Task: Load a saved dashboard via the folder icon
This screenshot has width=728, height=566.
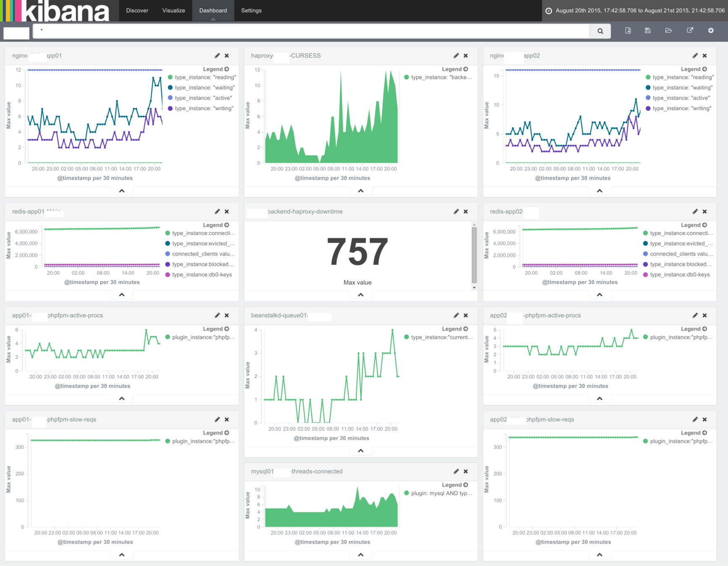Action: tap(668, 30)
